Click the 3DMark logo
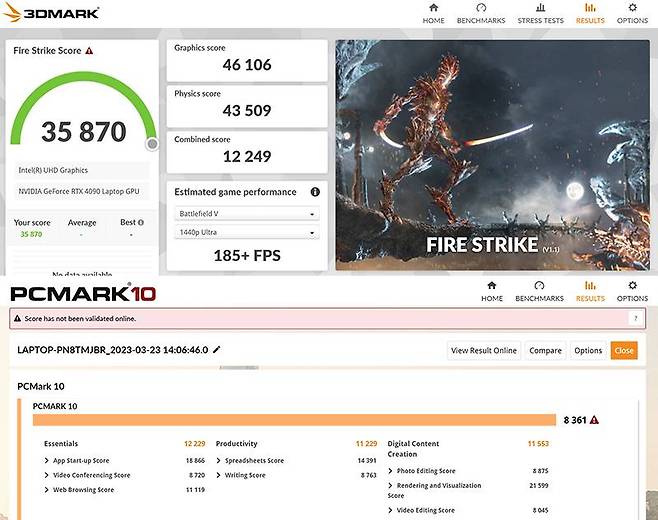 (51, 13)
